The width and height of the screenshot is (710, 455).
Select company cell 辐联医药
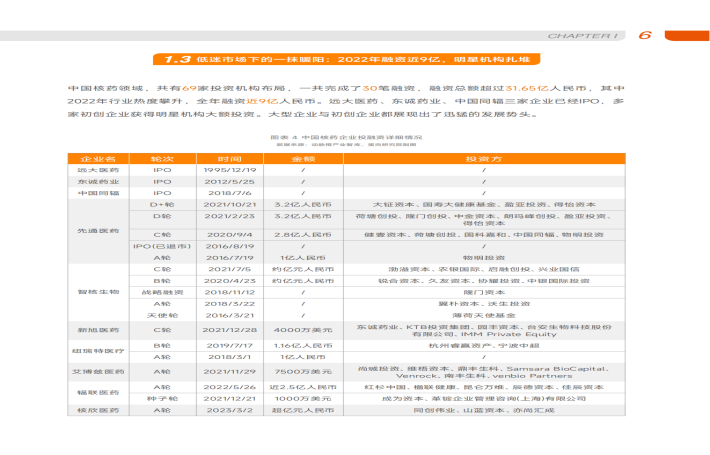[x=98, y=393]
